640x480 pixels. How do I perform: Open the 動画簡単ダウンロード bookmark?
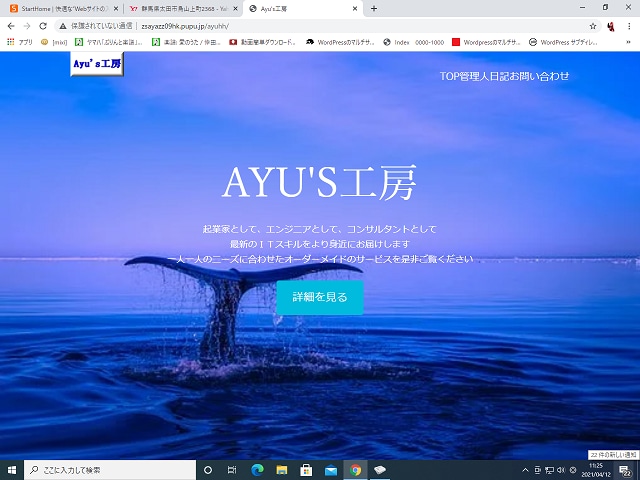[262, 42]
